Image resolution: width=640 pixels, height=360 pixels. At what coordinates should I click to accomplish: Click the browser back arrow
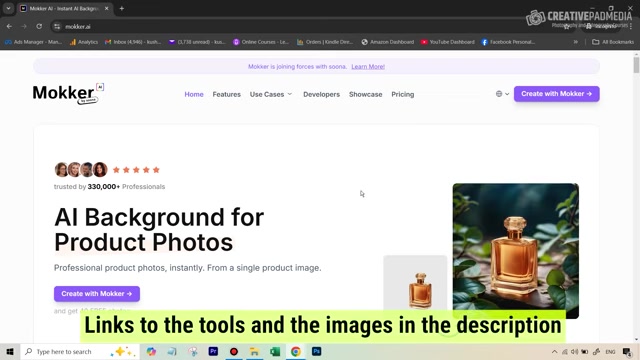pos(9,26)
